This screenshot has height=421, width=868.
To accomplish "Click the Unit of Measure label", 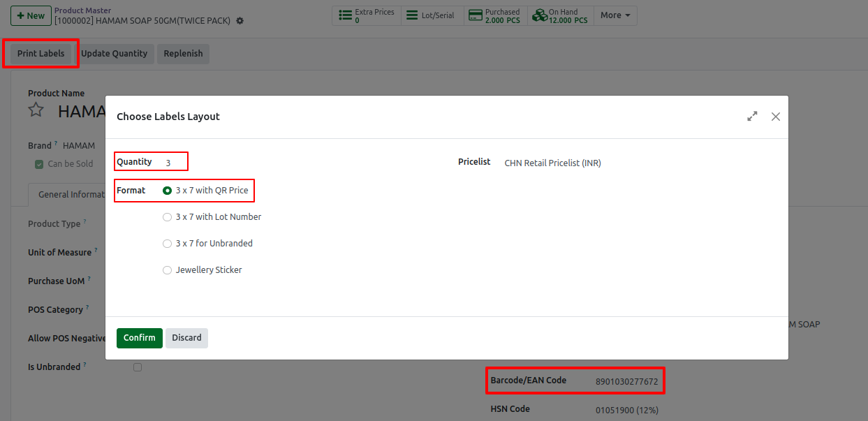I will coord(60,253).
